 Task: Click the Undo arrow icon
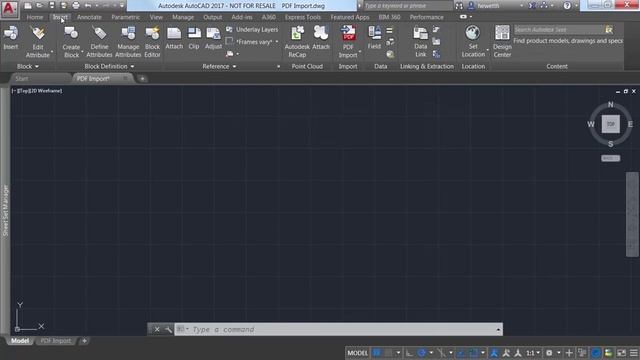tap(88, 6)
